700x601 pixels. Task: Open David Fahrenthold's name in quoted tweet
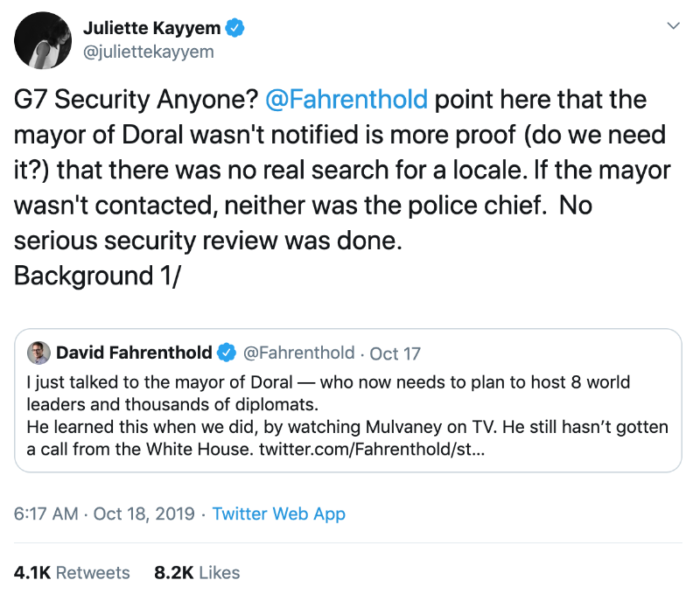pos(134,353)
